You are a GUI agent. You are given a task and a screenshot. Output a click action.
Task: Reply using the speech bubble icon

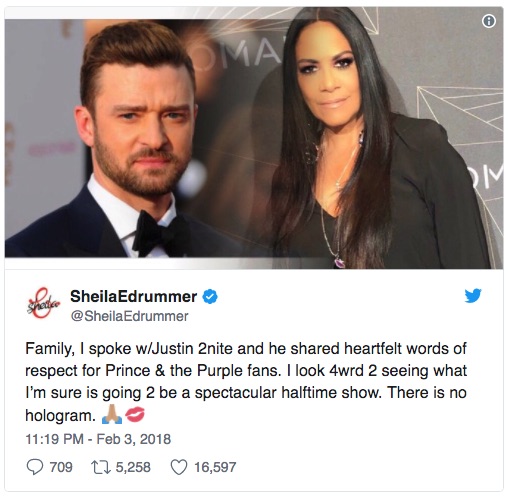click(x=35, y=467)
